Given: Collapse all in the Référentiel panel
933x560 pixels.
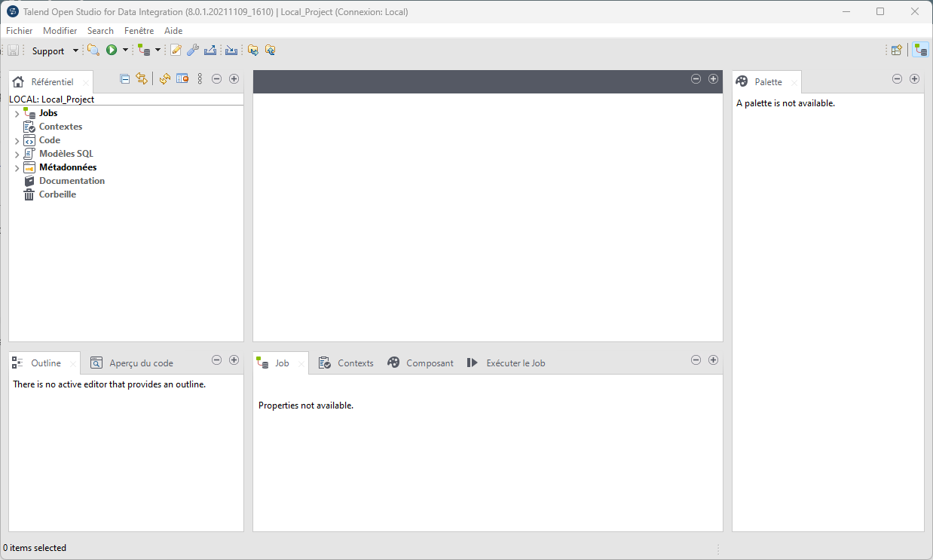Looking at the screenshot, I should (125, 78).
